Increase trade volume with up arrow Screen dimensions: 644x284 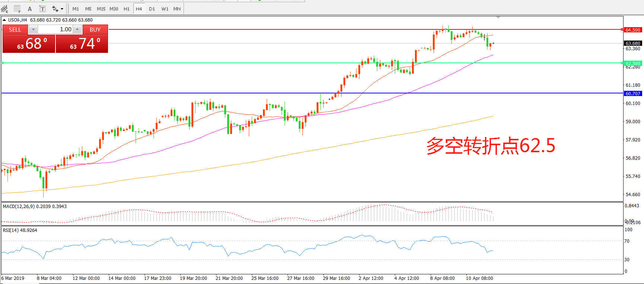(x=77, y=29)
